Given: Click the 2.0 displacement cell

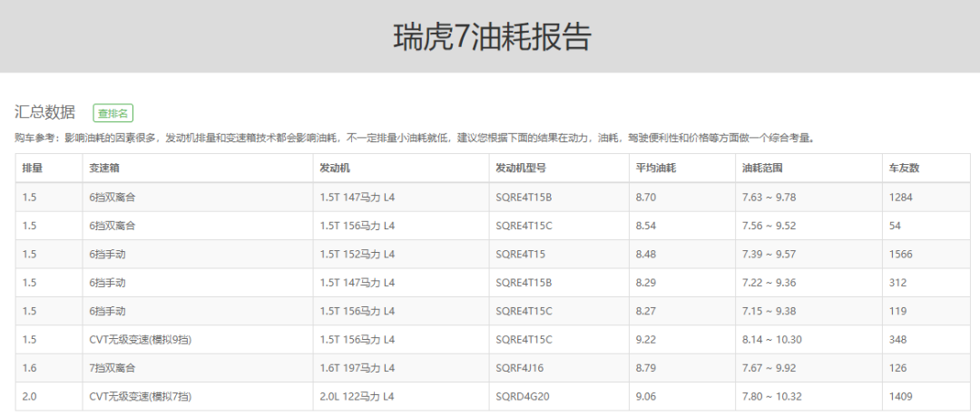Looking at the screenshot, I should click(x=29, y=396).
